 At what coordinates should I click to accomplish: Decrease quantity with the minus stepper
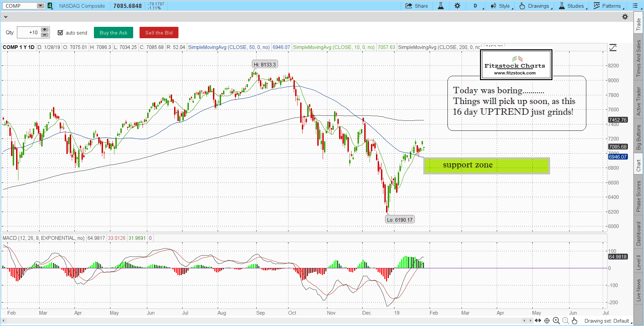tap(45, 35)
